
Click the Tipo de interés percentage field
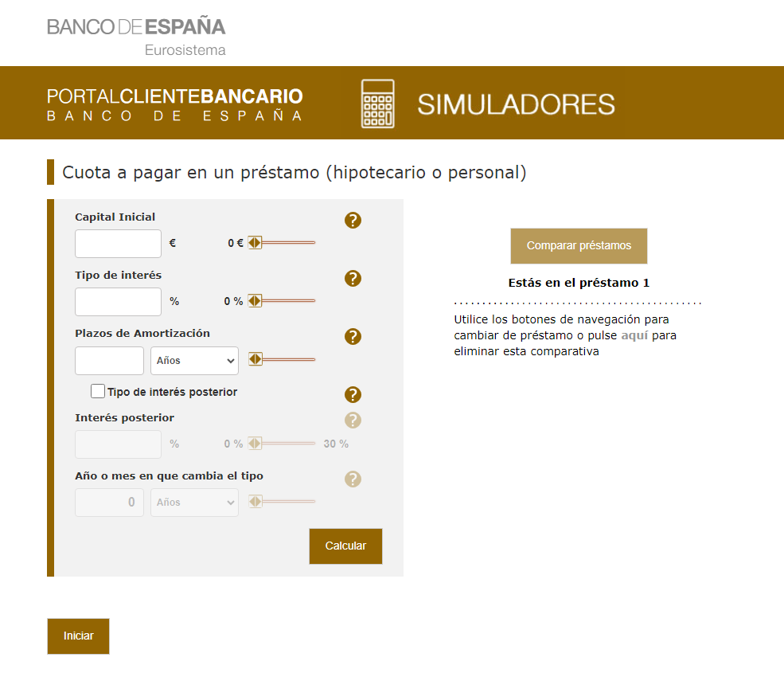(118, 302)
